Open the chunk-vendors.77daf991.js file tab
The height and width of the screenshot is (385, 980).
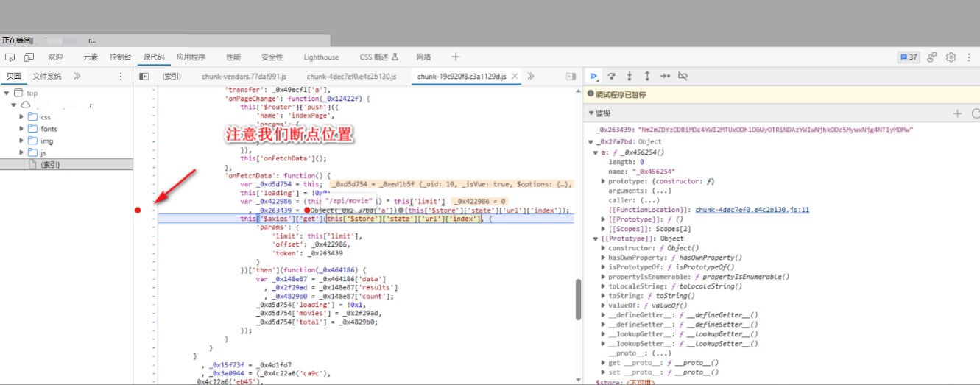(244, 76)
